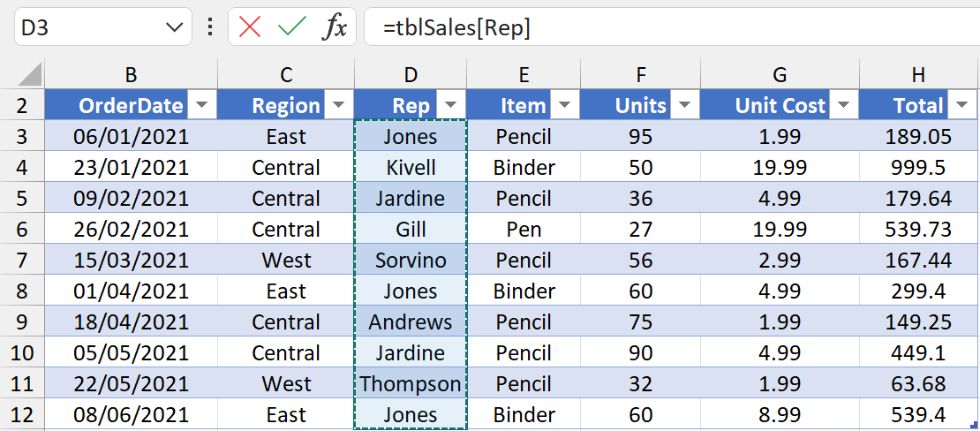Screen dimensions: 980x431
Task: Select row 7 header
Action: (x=22, y=261)
